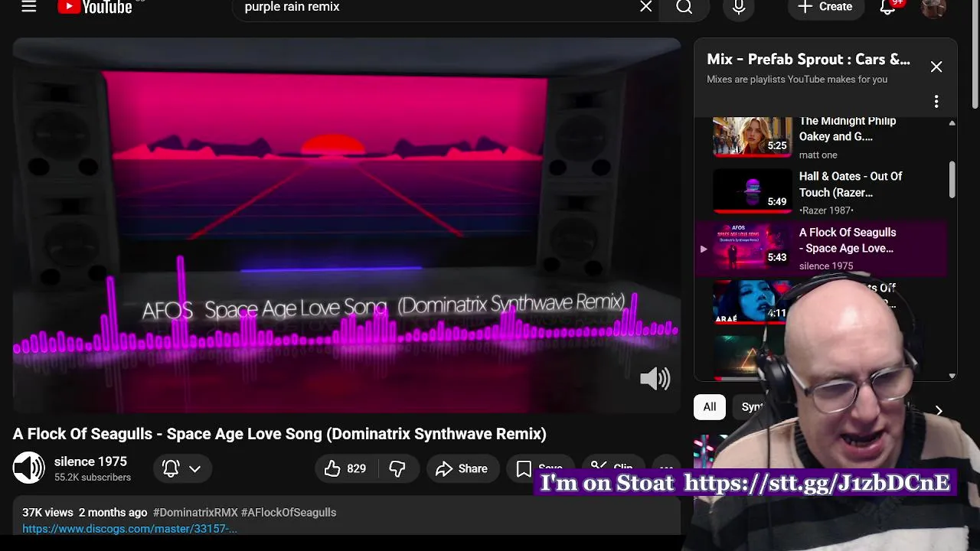Click the Hall & Oates - Out Of Touch title
Image resolution: width=980 pixels, height=551 pixels.
coord(851,184)
